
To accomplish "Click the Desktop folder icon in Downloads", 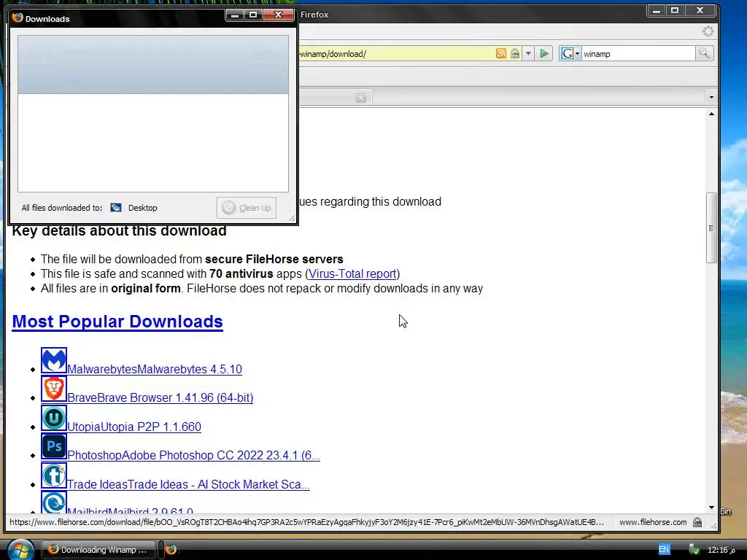I will click(x=116, y=208).
